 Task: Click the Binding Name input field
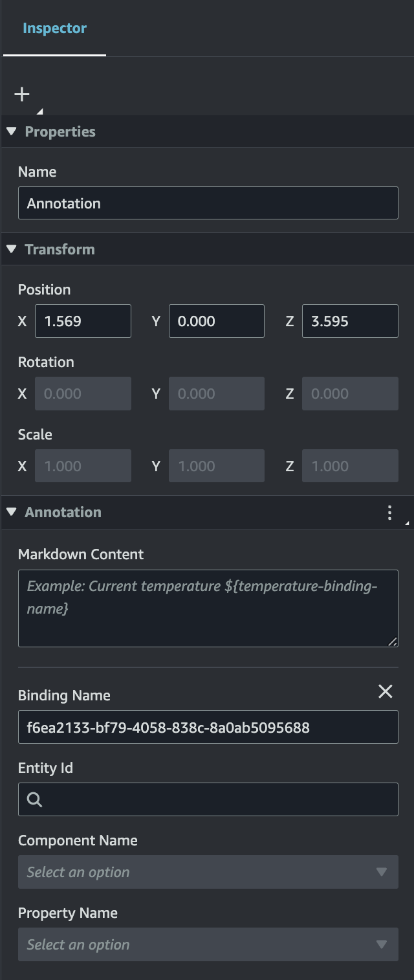(208, 727)
